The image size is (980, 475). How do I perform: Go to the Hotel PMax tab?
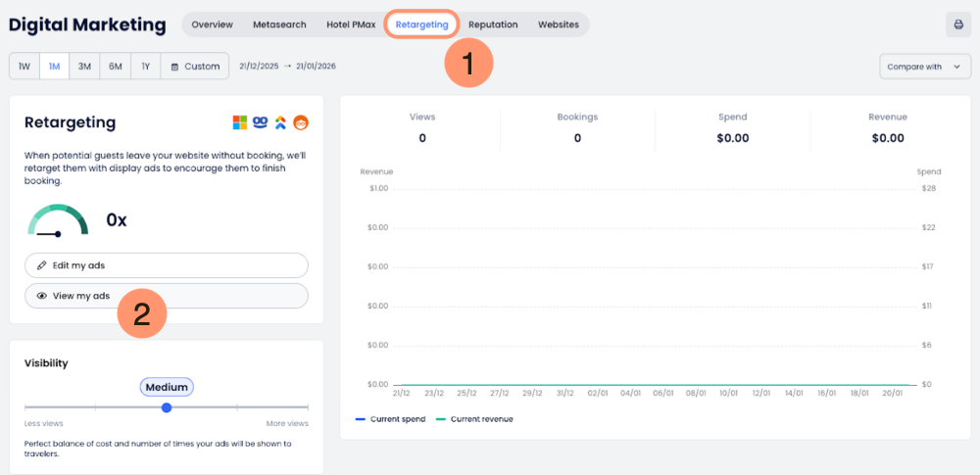(351, 24)
